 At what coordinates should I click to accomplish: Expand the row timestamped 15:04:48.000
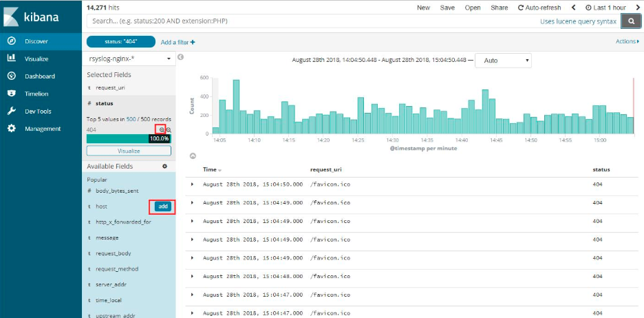192,277
